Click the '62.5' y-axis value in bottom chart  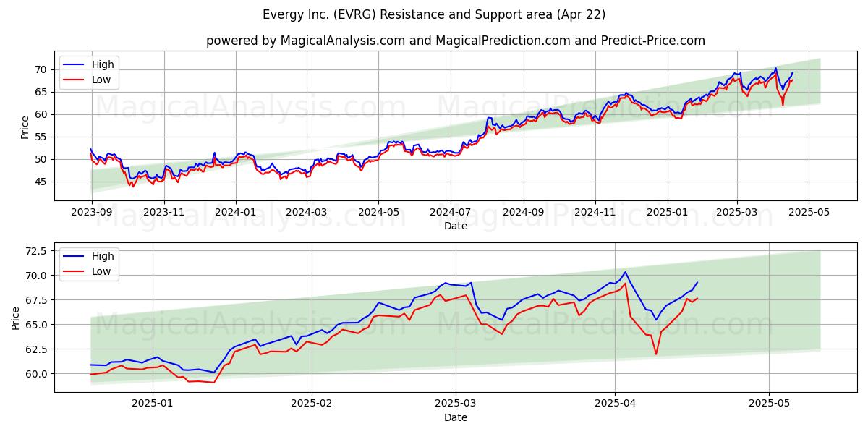[35, 349]
